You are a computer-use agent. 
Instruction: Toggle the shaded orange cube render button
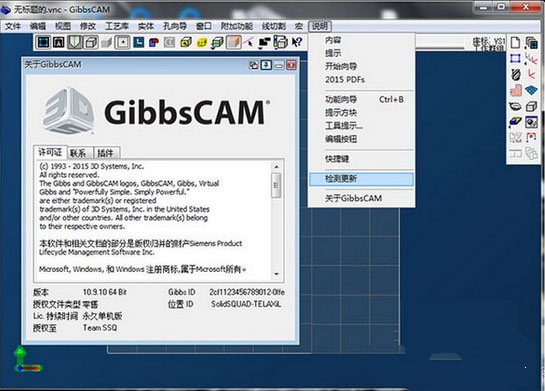point(233,42)
